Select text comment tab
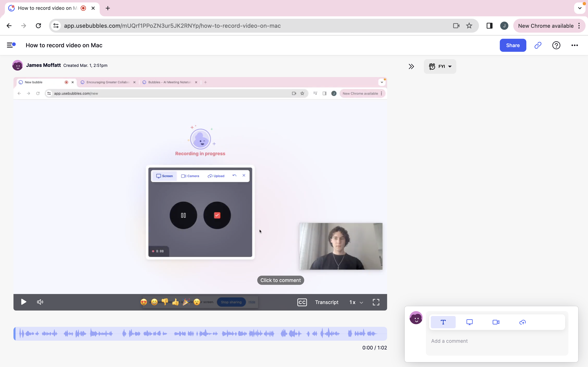The width and height of the screenshot is (588, 367). coord(443,322)
